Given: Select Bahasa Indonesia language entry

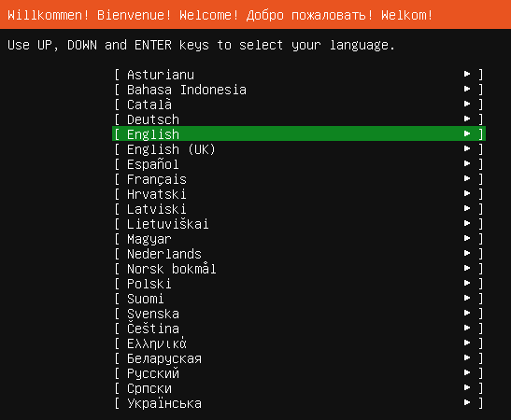Looking at the screenshot, I should point(299,90).
